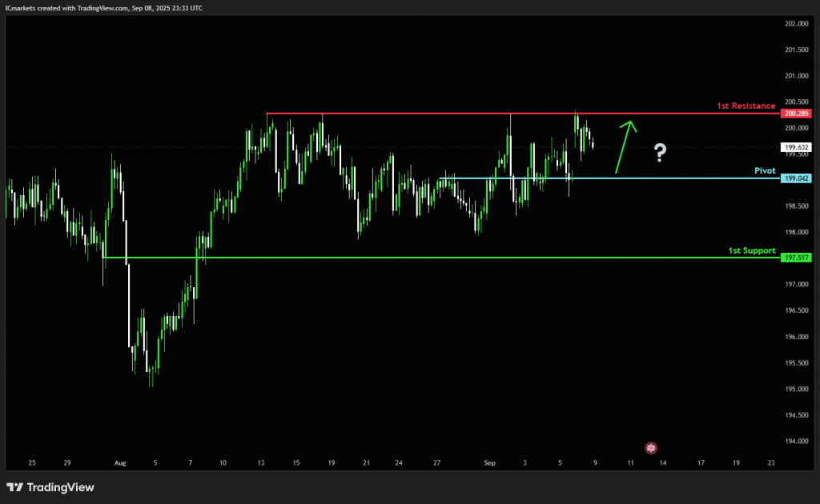The width and height of the screenshot is (820, 504).
Task: Click the "3" date axis label
Action: 525,462
